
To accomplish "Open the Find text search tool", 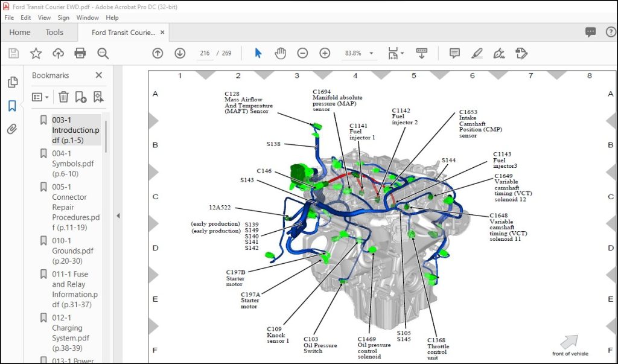I will coord(103,53).
